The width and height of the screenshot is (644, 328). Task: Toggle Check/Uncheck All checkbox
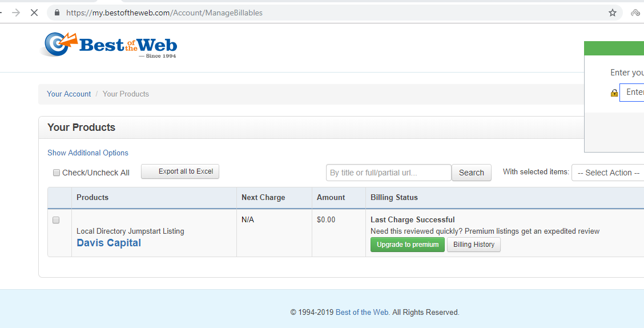tap(57, 173)
